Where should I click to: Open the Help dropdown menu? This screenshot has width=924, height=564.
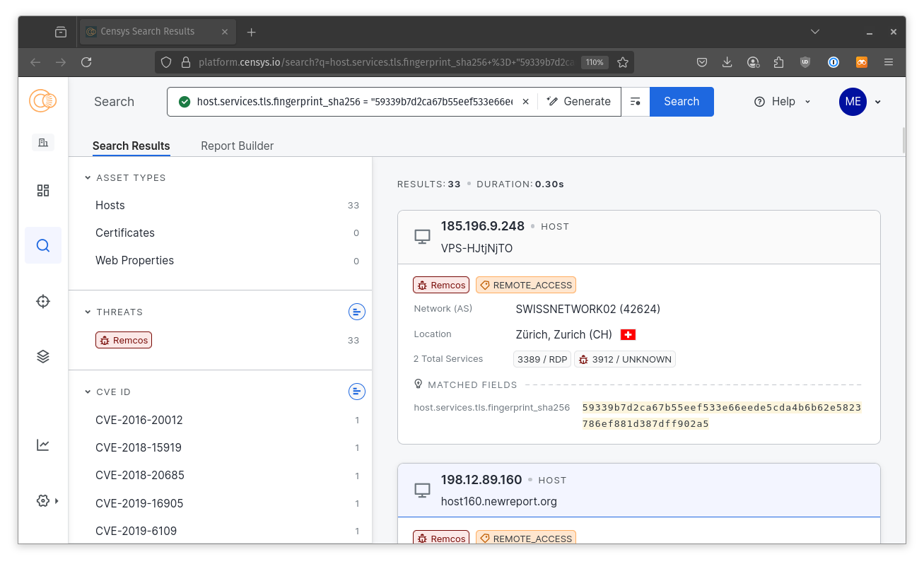(x=783, y=102)
